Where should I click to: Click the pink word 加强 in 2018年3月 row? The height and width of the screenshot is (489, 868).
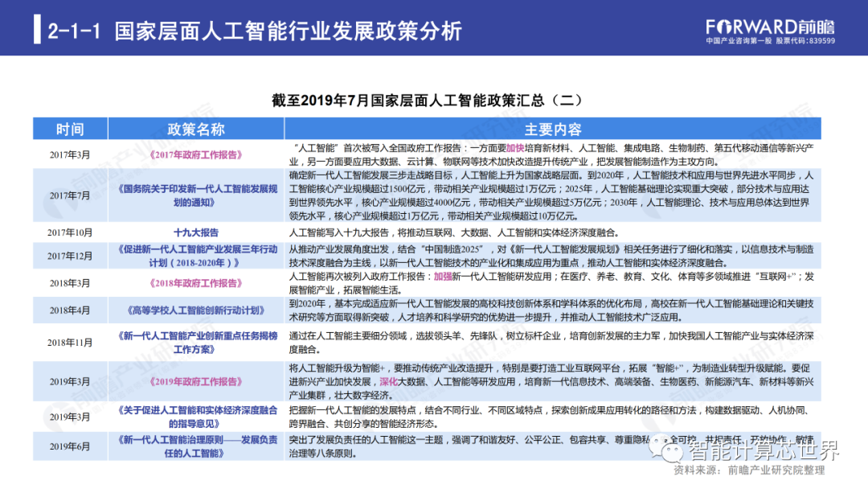pyautogui.click(x=443, y=277)
